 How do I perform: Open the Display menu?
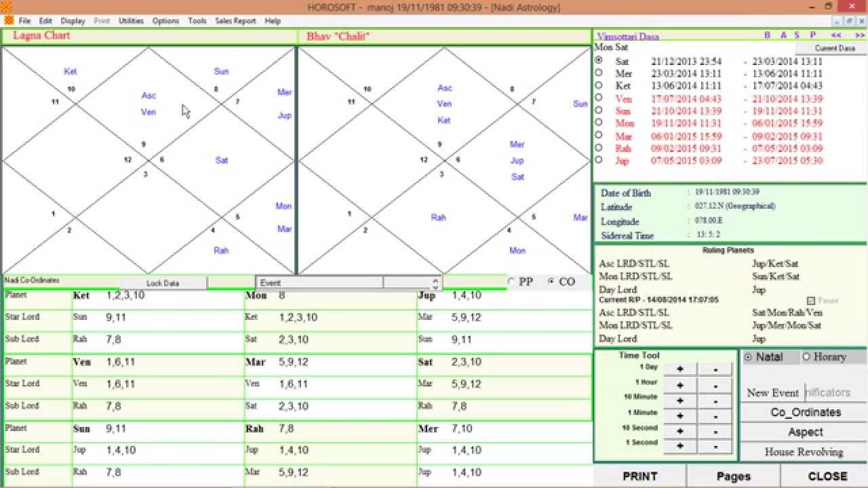(73, 21)
